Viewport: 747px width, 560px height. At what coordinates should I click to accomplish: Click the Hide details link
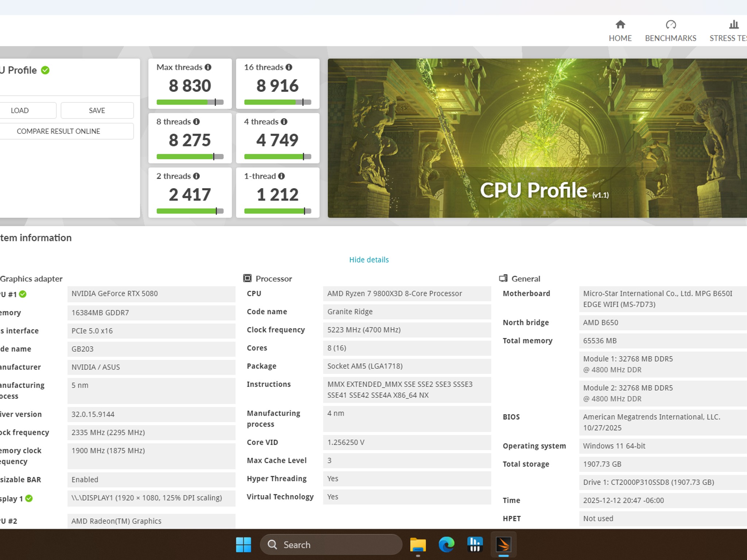[369, 260]
